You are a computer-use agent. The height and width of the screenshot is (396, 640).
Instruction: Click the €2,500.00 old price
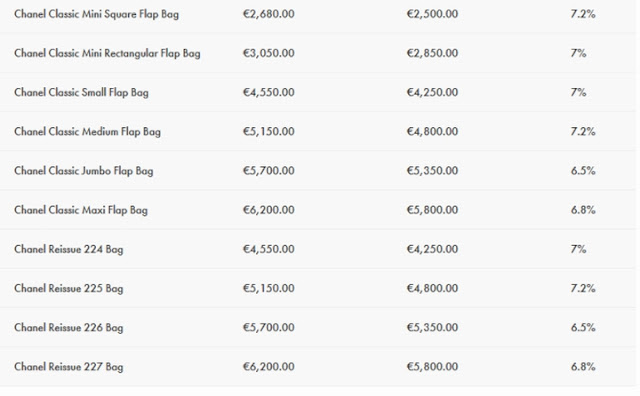432,14
